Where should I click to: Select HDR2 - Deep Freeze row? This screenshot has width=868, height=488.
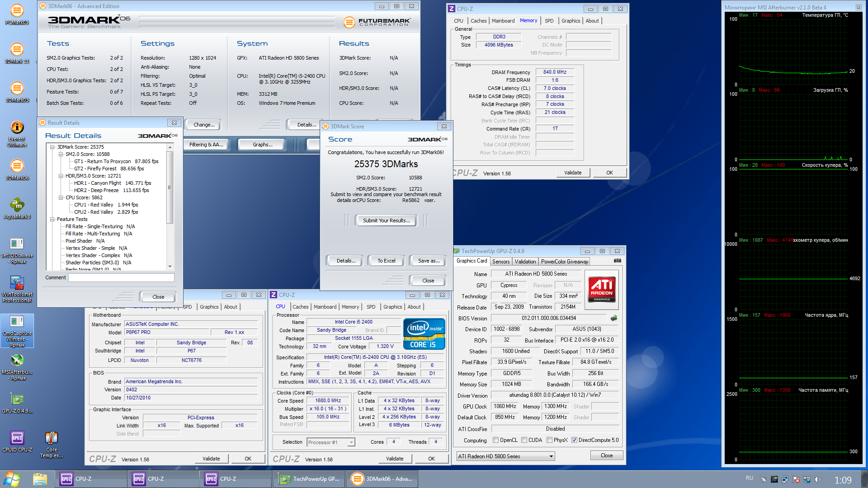point(111,190)
